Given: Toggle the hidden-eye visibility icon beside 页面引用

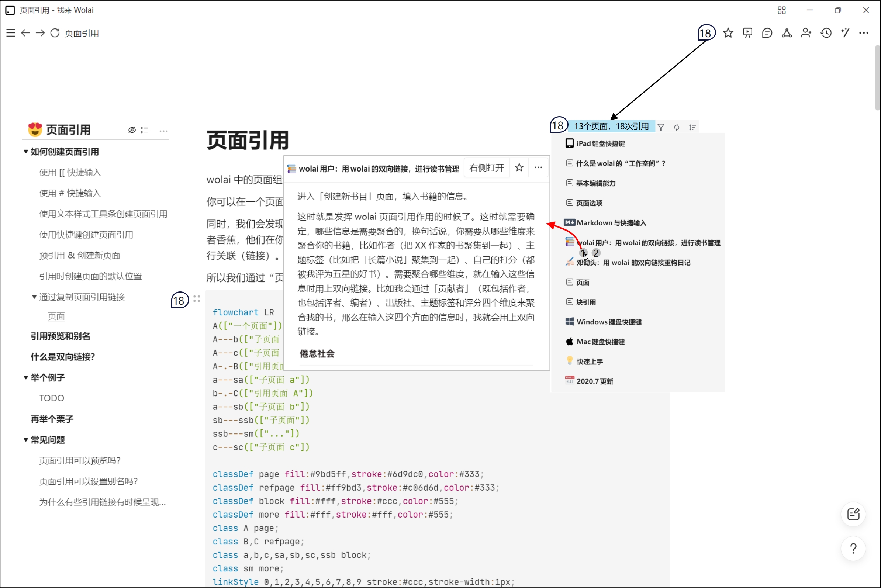Looking at the screenshot, I should pyautogui.click(x=132, y=130).
